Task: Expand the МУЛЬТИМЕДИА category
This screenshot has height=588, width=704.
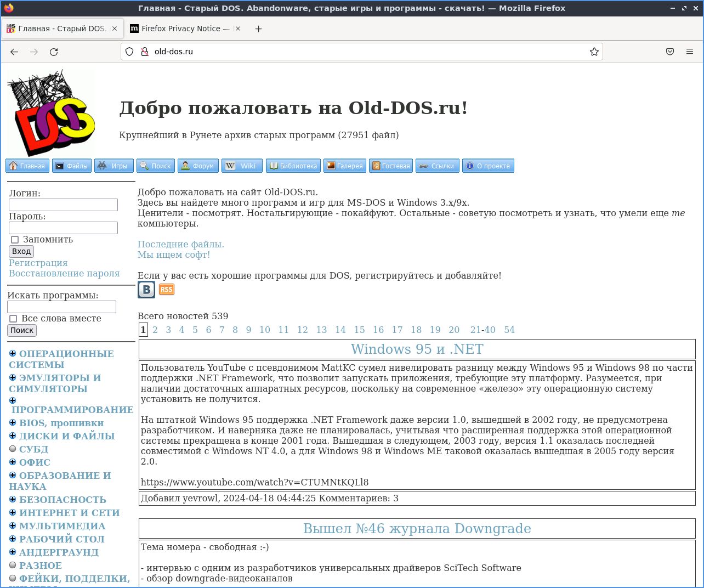Action: tap(13, 525)
